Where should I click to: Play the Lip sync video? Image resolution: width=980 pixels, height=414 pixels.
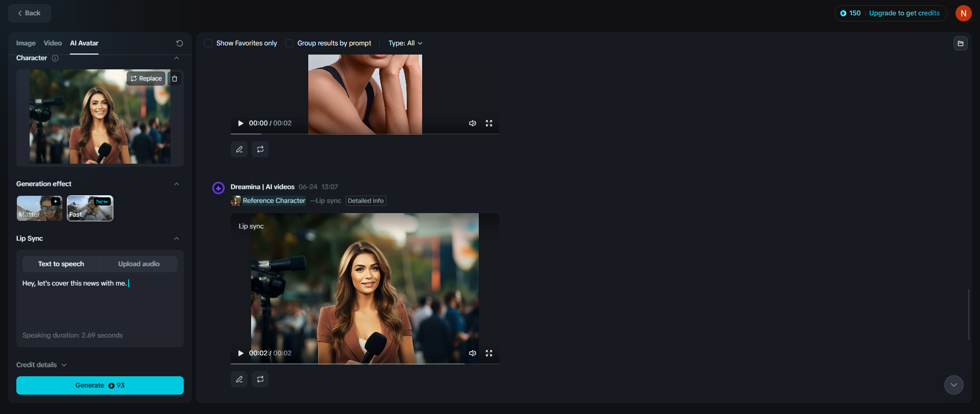pyautogui.click(x=241, y=353)
